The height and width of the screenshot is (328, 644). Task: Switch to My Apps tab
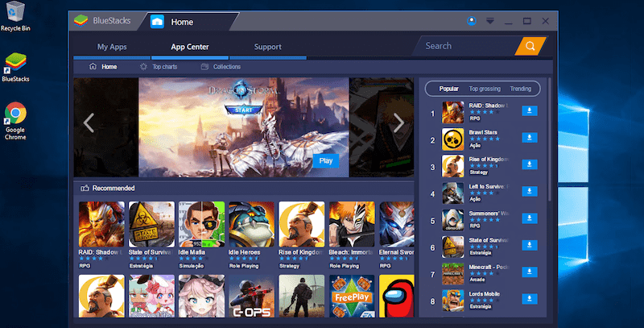(x=112, y=47)
